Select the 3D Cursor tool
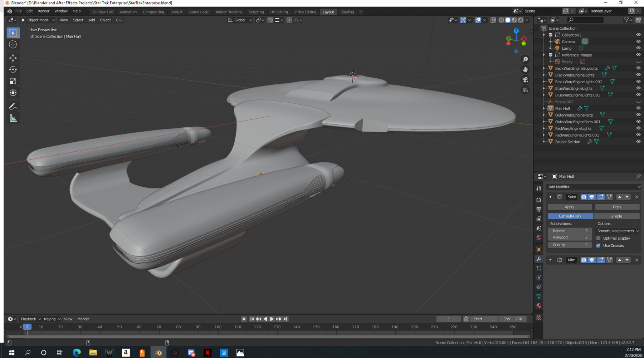The image size is (644, 358). 13,44
